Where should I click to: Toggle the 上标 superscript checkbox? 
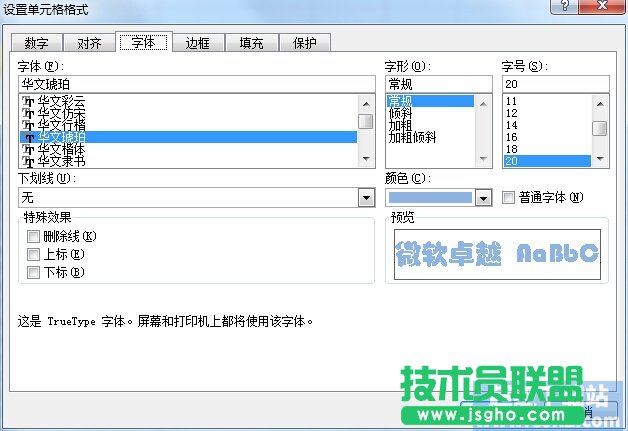[x=34, y=255]
